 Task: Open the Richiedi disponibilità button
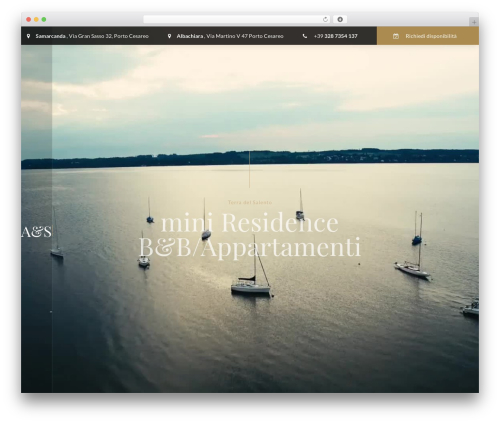(x=428, y=36)
